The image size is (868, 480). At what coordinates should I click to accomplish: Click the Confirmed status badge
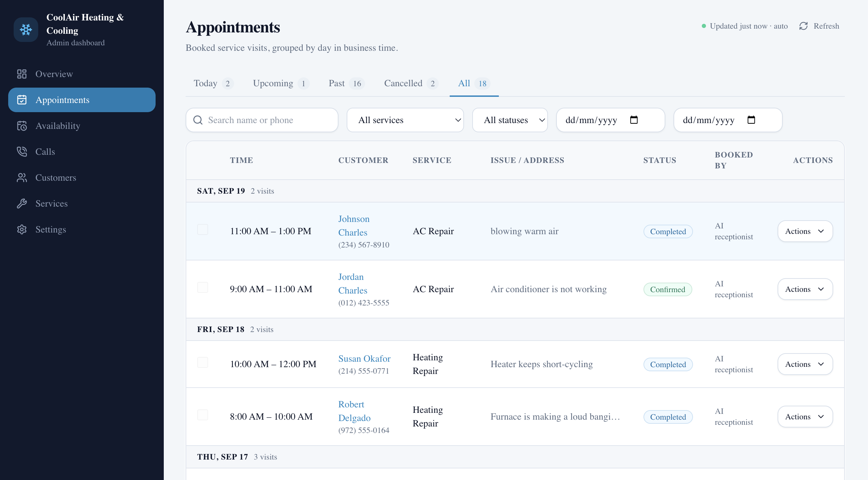point(668,289)
